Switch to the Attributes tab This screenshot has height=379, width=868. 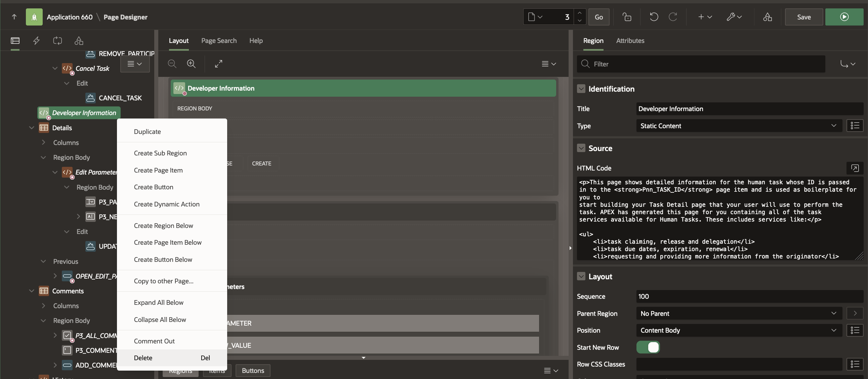pos(630,41)
